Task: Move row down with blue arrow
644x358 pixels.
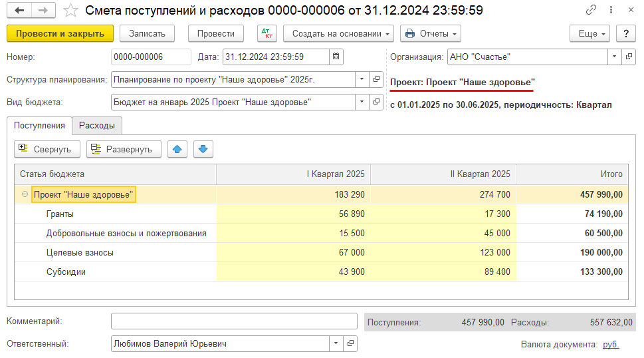Action: (203, 149)
